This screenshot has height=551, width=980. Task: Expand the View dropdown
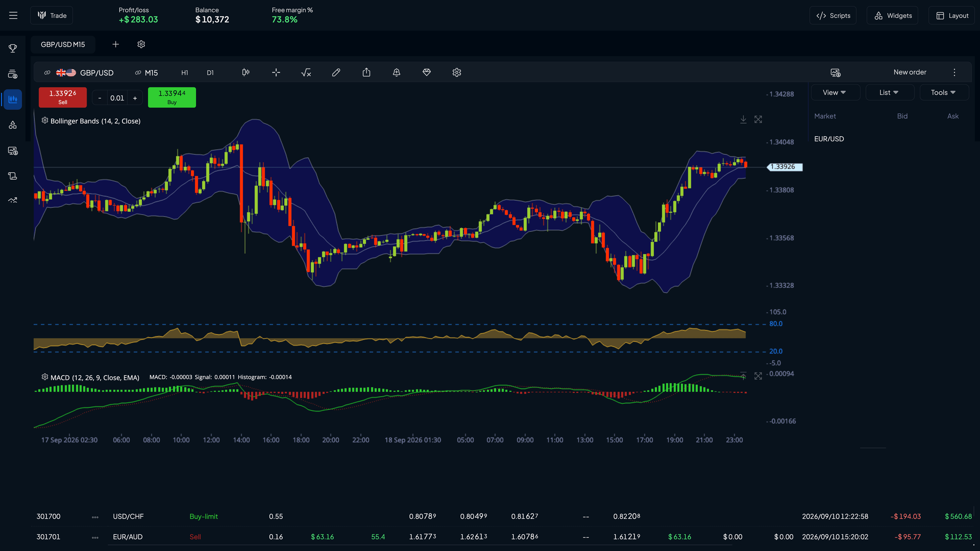pos(835,92)
